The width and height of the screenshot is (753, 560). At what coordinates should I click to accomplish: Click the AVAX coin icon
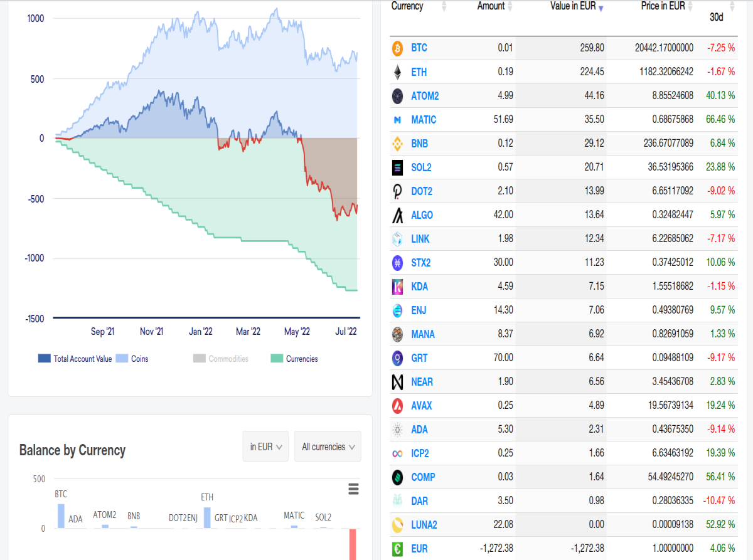(x=397, y=406)
